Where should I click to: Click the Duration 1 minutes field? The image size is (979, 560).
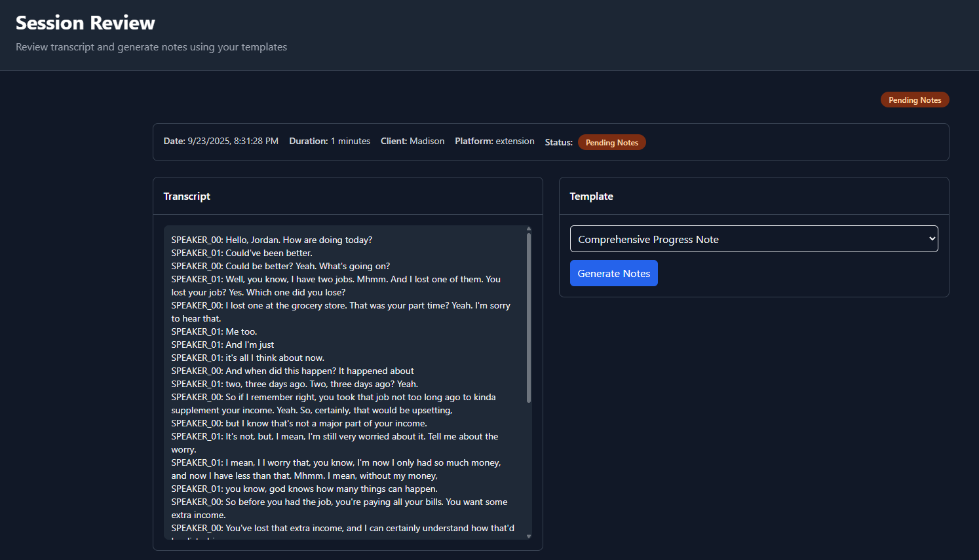pyautogui.click(x=330, y=141)
